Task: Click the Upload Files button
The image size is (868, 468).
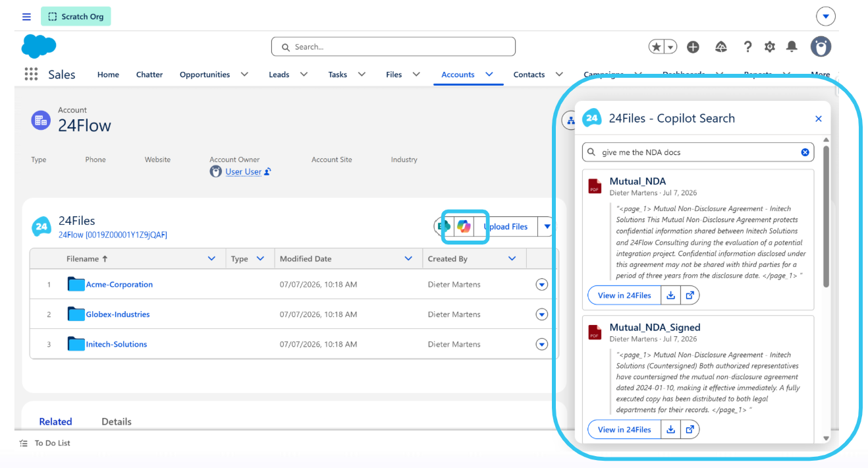Action: pos(505,226)
